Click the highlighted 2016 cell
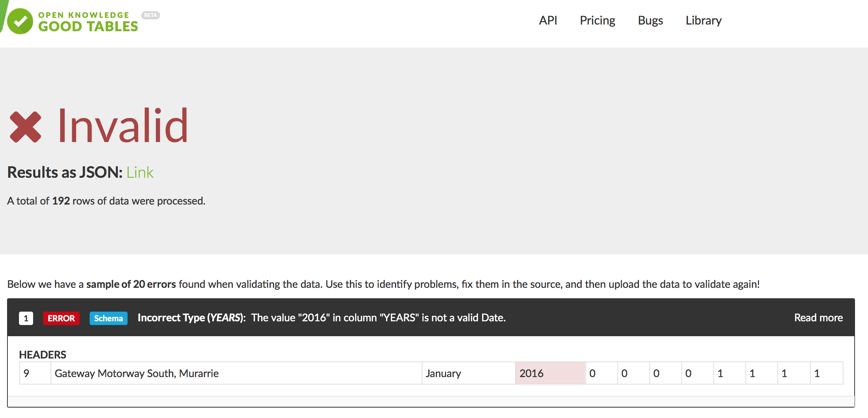Image resolution: width=868 pixels, height=418 pixels. (x=550, y=373)
